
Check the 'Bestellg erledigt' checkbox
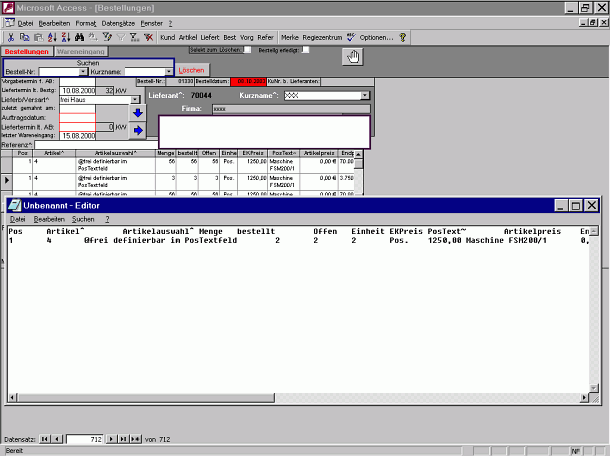[x=305, y=49]
